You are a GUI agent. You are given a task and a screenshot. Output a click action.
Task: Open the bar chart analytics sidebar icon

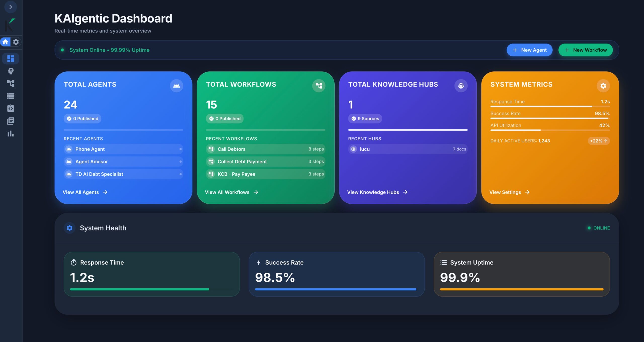[x=11, y=133]
